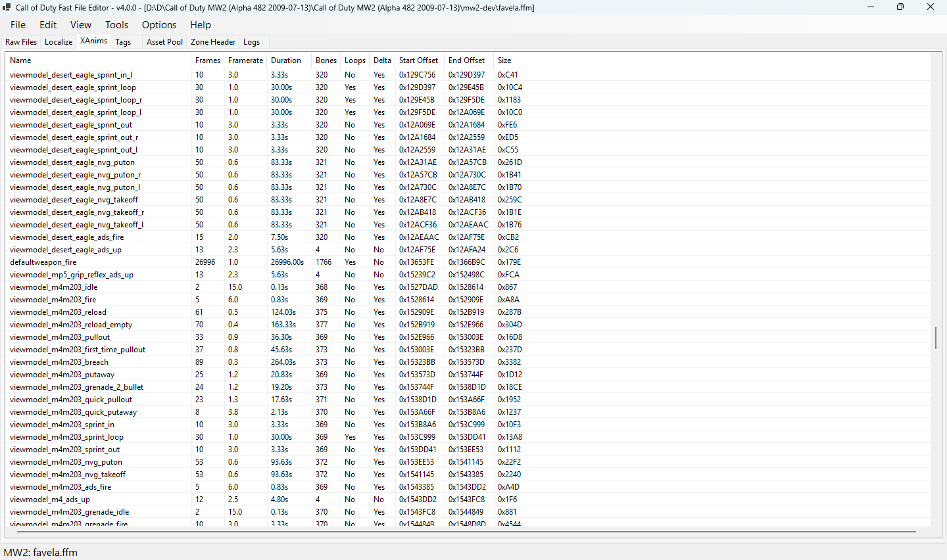The image size is (947, 560).
Task: Click the vertical scrollbar thumb
Action: pos(936,338)
